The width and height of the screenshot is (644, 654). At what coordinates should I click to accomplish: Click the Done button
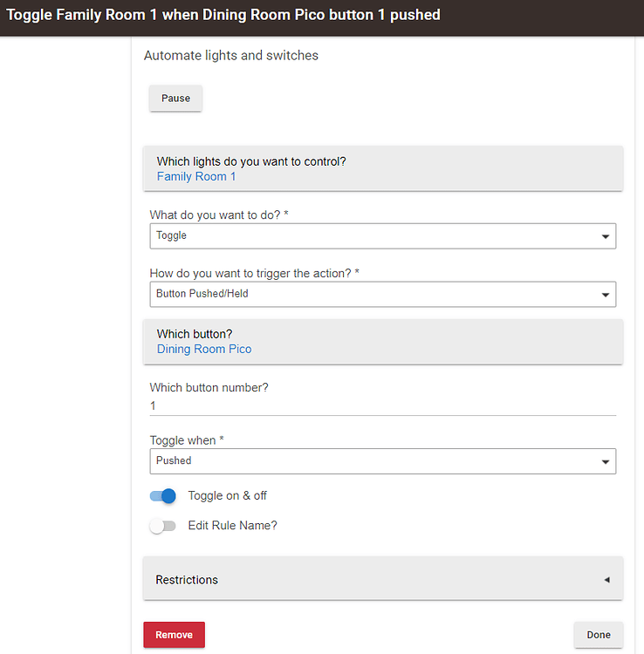pyautogui.click(x=599, y=635)
